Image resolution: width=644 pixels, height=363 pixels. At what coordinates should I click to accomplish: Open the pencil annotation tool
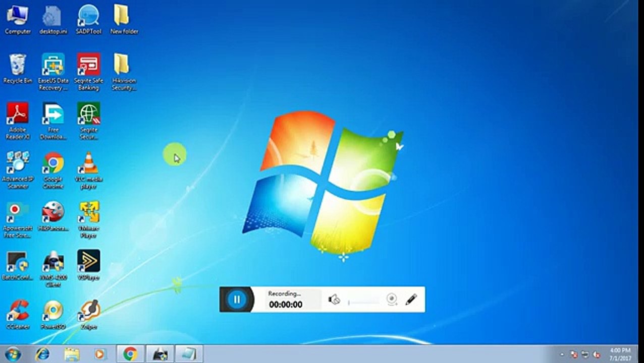click(x=411, y=299)
